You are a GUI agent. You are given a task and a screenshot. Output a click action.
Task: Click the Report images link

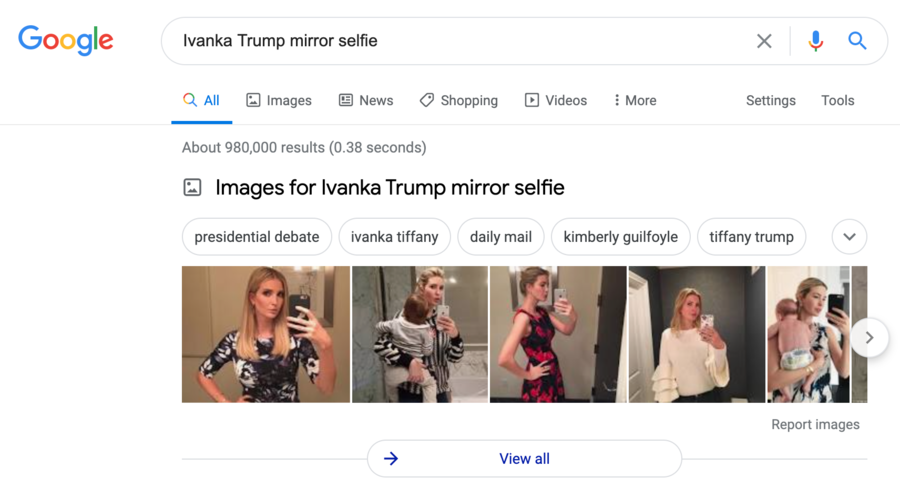point(815,424)
